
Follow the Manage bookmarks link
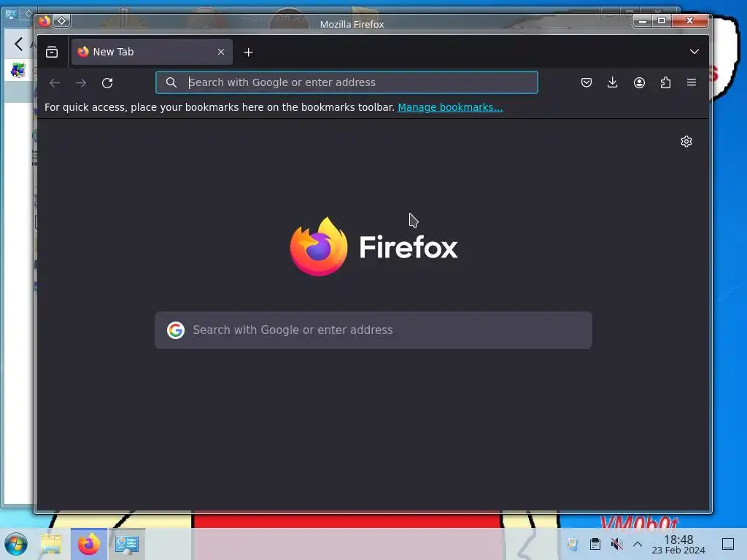coord(450,107)
